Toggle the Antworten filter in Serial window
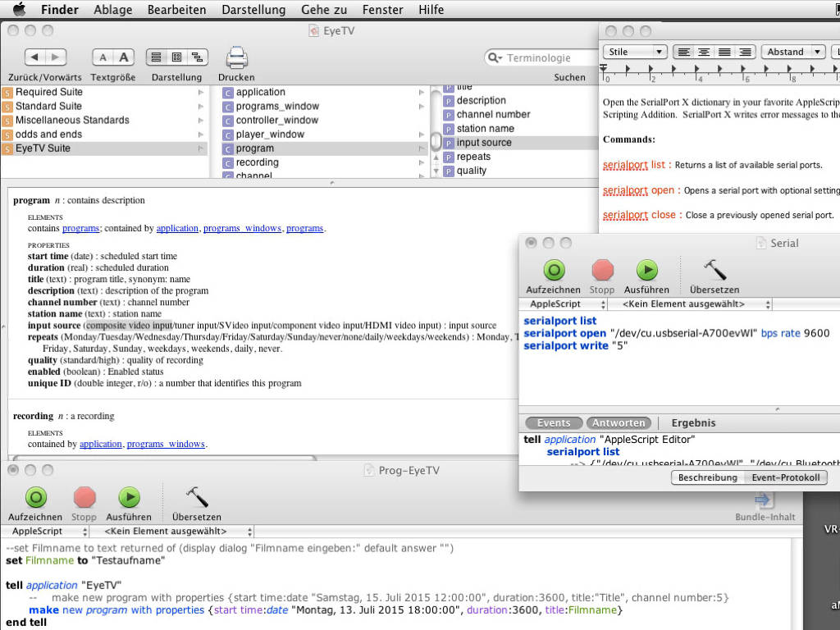Image resolution: width=840 pixels, height=630 pixels. tap(619, 423)
